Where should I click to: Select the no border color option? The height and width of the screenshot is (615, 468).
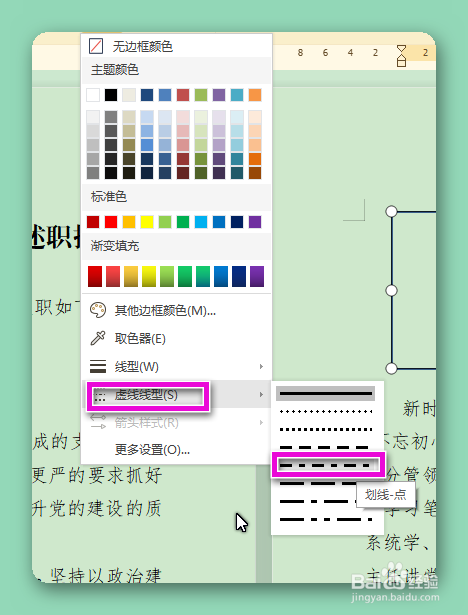tap(176, 46)
